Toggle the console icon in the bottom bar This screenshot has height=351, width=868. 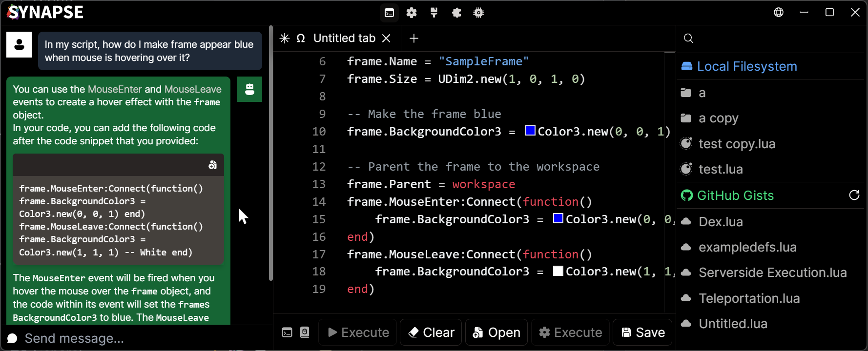[x=287, y=332]
